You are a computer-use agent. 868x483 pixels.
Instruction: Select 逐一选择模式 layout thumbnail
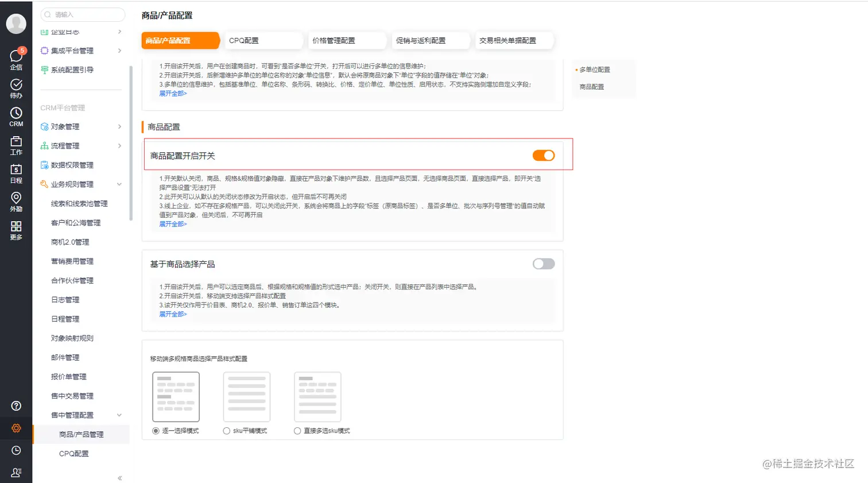coord(176,397)
